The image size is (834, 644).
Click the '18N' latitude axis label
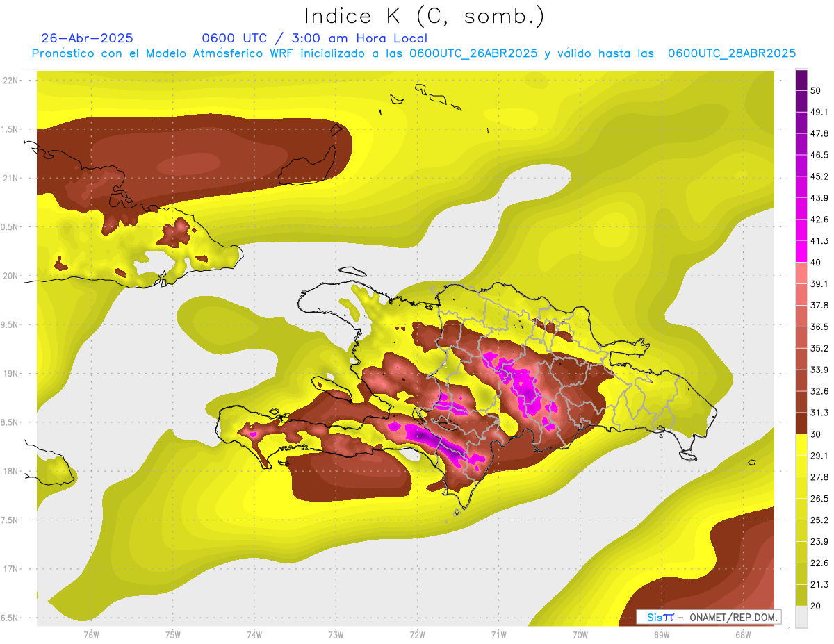10,471
